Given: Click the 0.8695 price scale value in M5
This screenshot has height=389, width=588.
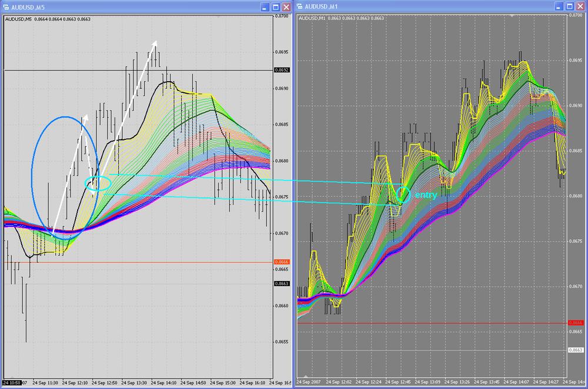Looking at the screenshot, I should click(282, 52).
